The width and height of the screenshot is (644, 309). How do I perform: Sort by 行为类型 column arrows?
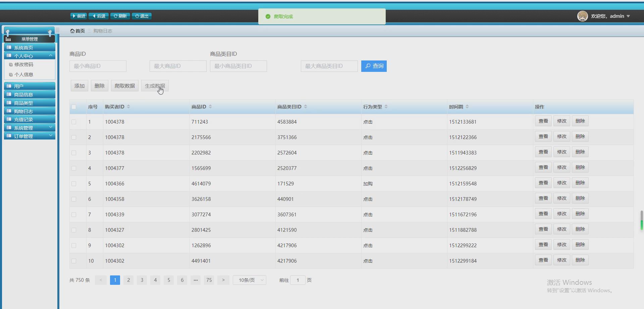386,106
